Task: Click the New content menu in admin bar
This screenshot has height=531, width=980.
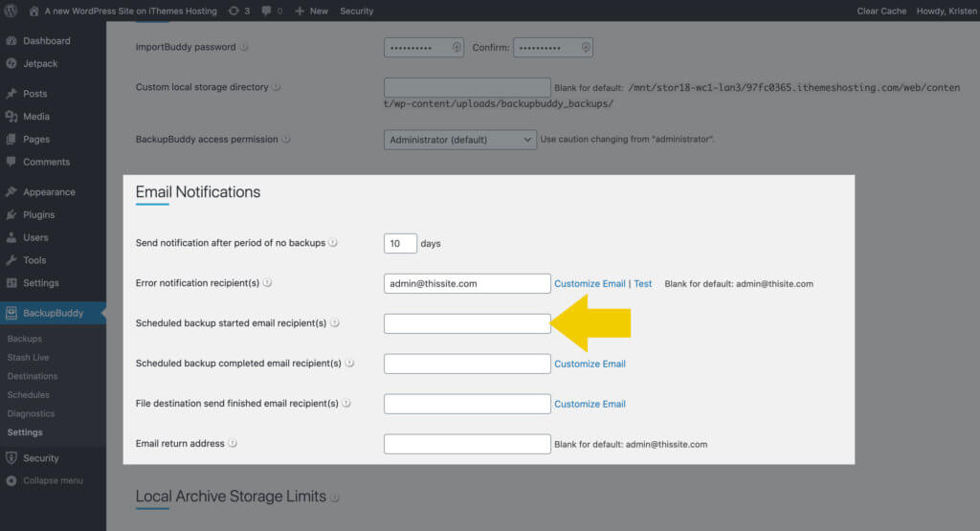Action: [311, 11]
